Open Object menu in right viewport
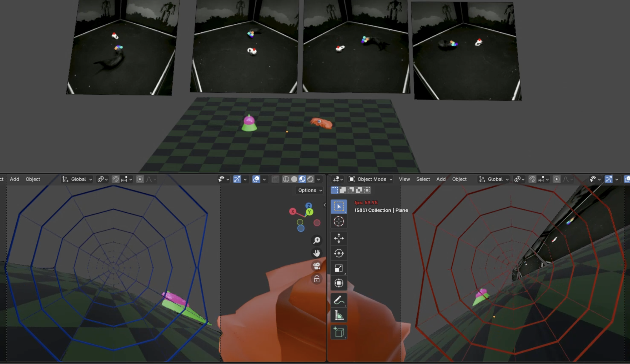The image size is (630, 364). (x=459, y=179)
